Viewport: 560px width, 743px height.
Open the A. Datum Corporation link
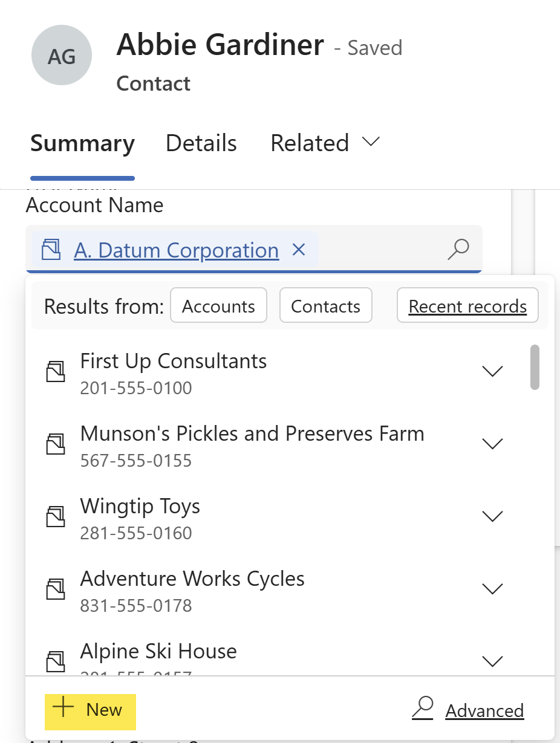(x=177, y=250)
